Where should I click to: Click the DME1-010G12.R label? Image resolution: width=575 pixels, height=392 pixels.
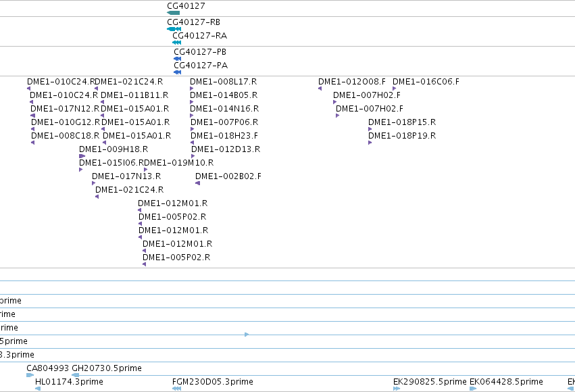(66, 122)
